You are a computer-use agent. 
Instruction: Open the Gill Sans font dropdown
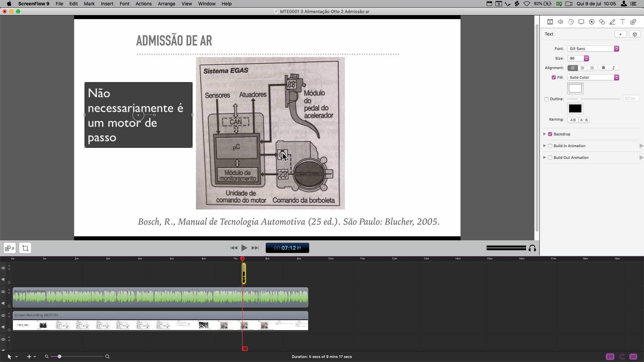point(593,49)
